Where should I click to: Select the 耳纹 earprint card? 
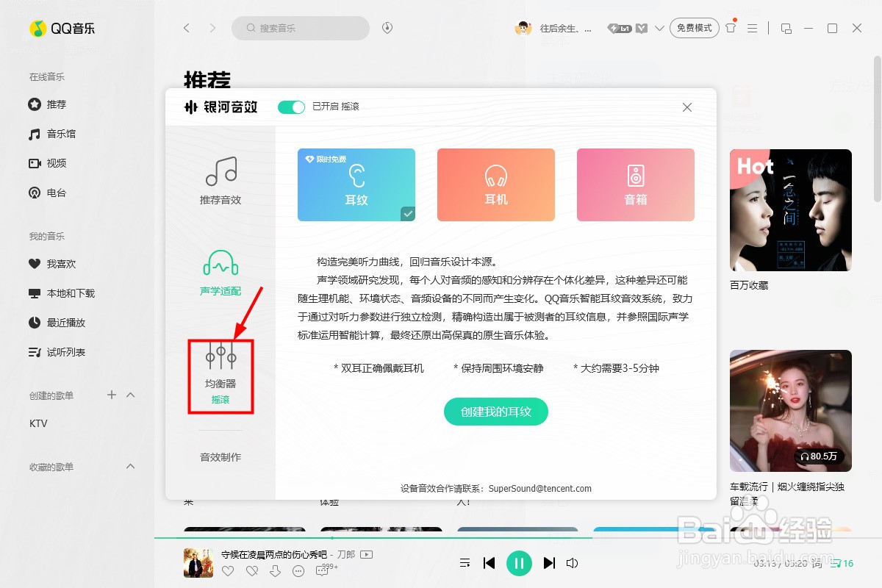point(356,184)
